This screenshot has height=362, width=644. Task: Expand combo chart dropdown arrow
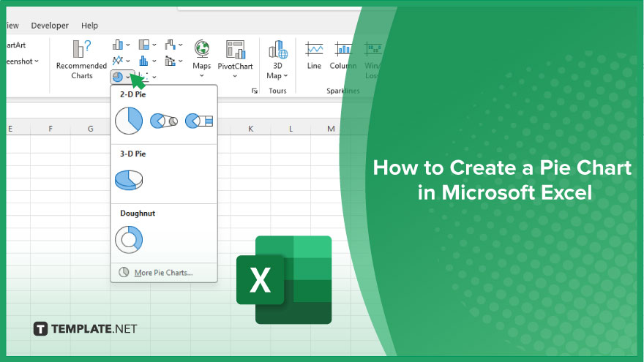point(180,61)
